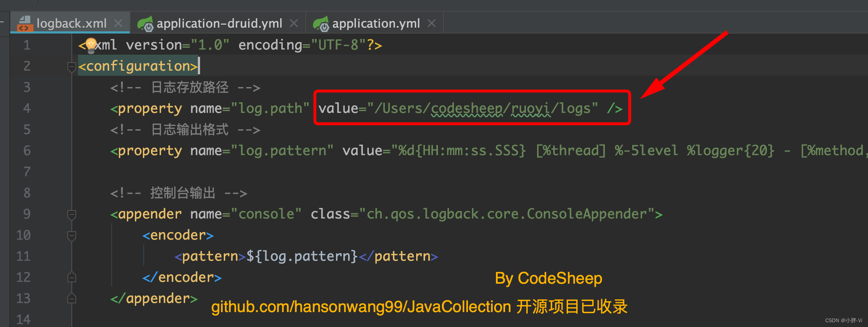Click the ch.qos.logback.core.ConsoleAppender class value
This screenshot has height=327, width=868.
(x=507, y=214)
